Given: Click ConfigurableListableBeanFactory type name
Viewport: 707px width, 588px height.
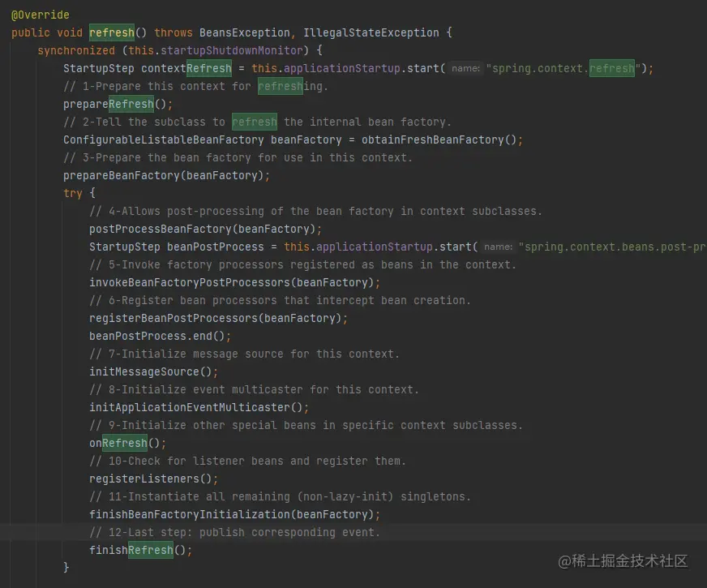Looking at the screenshot, I should pyautogui.click(x=163, y=139).
